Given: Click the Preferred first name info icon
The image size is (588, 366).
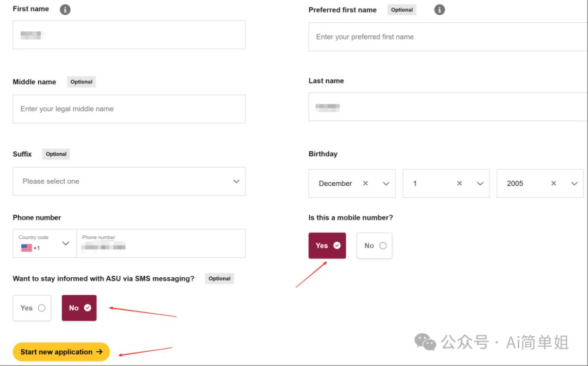Looking at the screenshot, I should click(x=439, y=10).
